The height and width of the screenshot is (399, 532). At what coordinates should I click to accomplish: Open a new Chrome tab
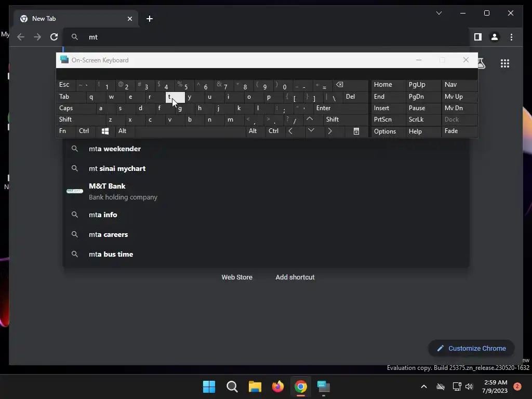coord(149,19)
